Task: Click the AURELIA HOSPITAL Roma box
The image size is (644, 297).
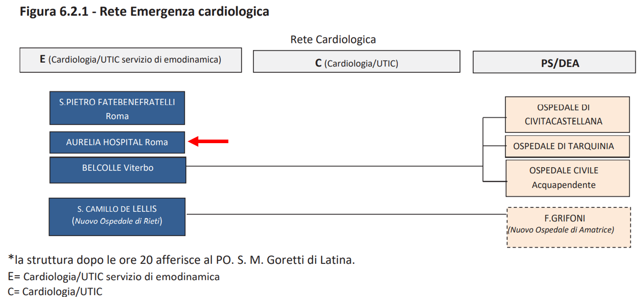Action: pos(117,142)
